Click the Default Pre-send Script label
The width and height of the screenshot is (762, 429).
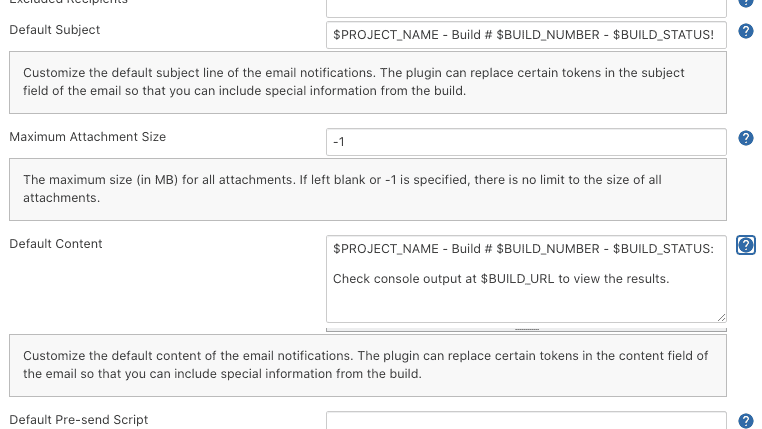[79, 420]
